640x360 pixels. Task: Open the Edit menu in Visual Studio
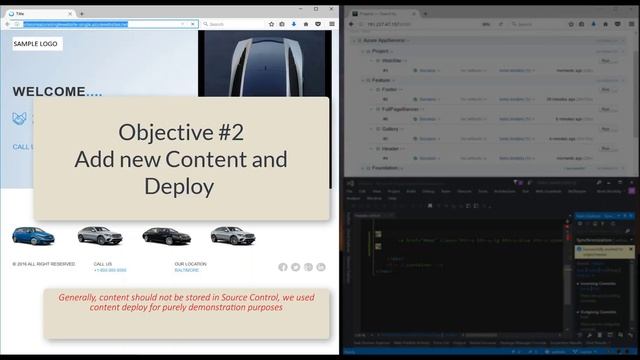[362, 191]
